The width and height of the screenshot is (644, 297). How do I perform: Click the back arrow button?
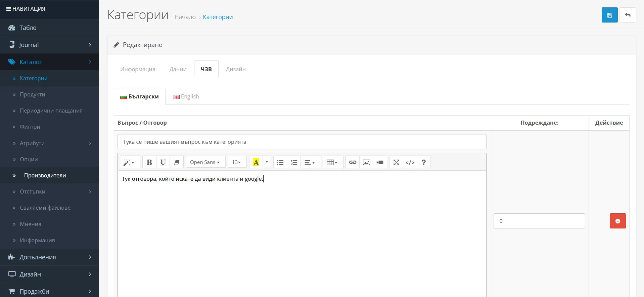(x=628, y=15)
